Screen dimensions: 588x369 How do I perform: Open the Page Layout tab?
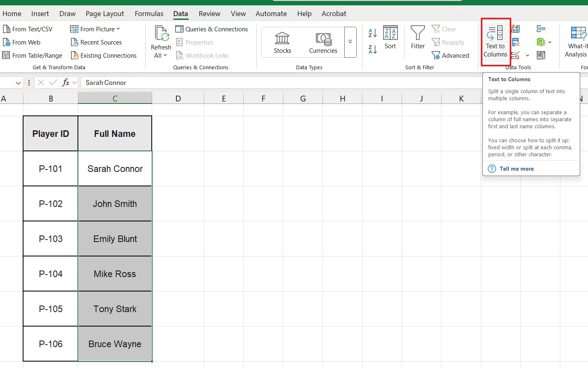coord(105,14)
